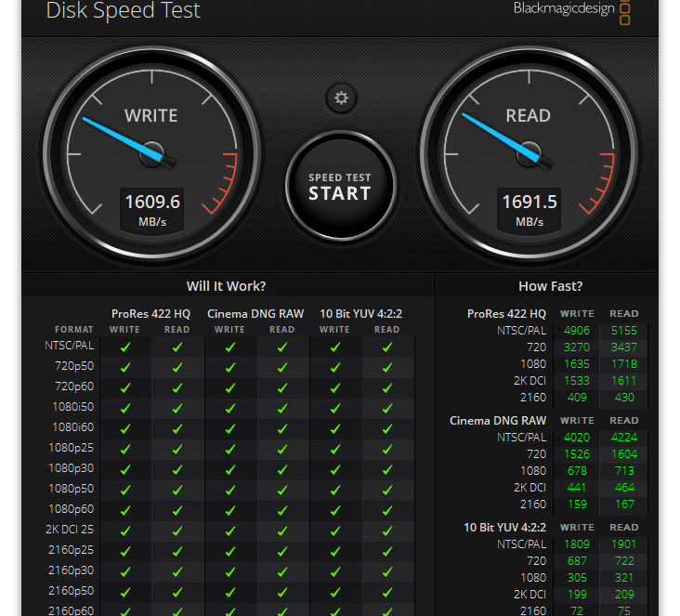Click the 720p50 format row label
The width and height of the screenshot is (680, 616).
[x=74, y=366]
